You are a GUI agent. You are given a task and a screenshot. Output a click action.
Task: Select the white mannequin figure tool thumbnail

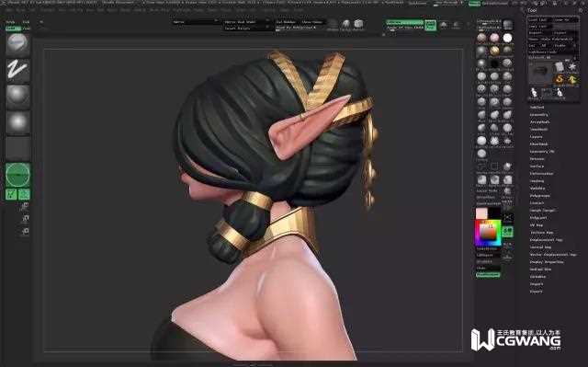pyautogui.click(x=534, y=92)
